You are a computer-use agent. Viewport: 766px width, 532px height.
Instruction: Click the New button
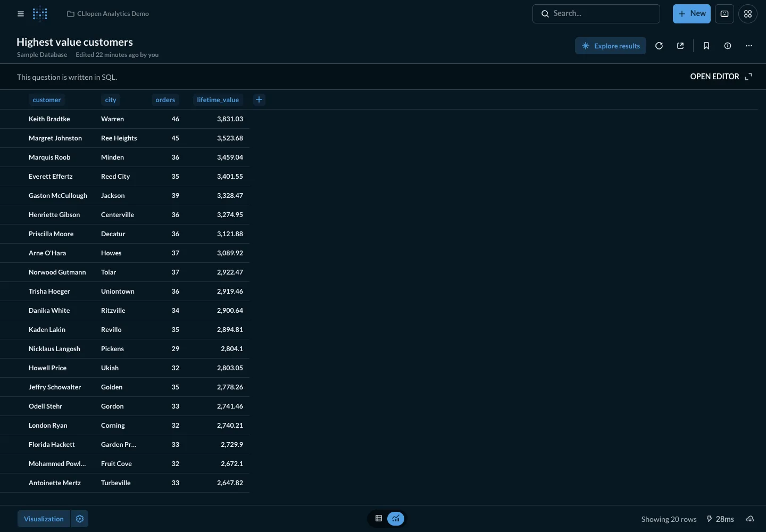click(692, 14)
